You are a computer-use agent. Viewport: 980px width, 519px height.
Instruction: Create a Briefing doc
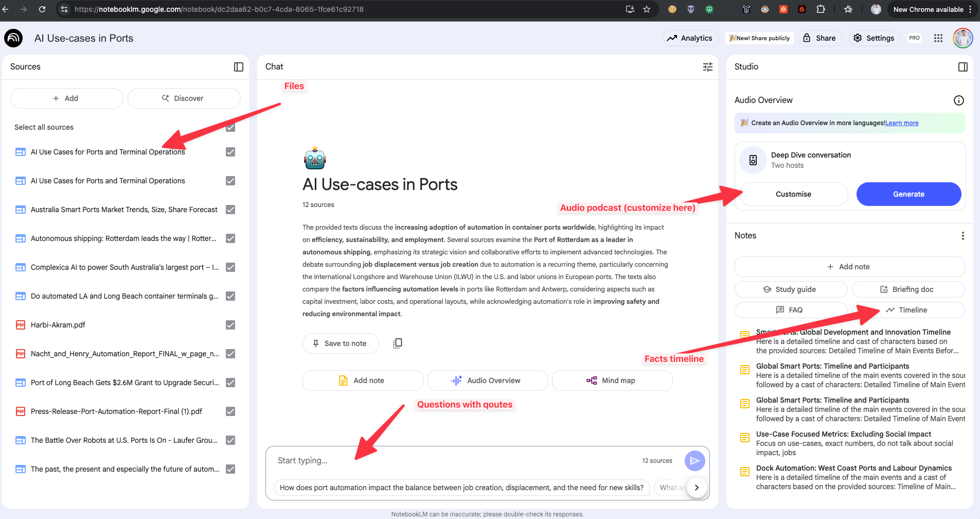908,289
